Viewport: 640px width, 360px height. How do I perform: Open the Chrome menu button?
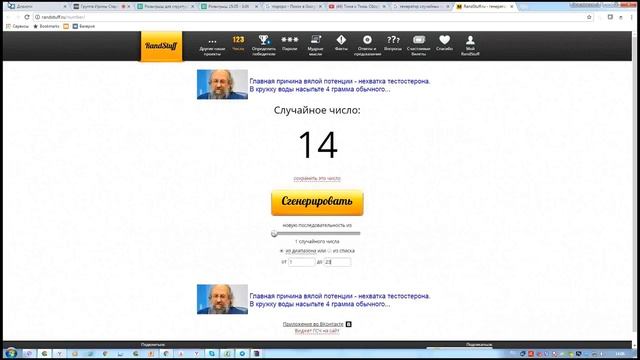pyautogui.click(x=631, y=17)
